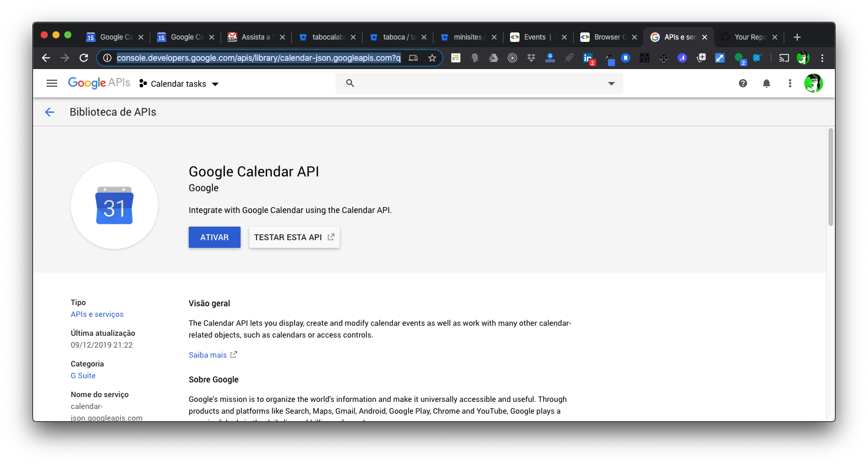
Task: Open the Chrome profile avatar in the toolbar
Action: coord(803,58)
